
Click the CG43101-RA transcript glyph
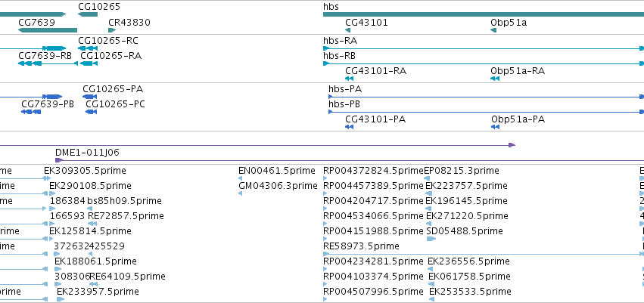pos(349,79)
